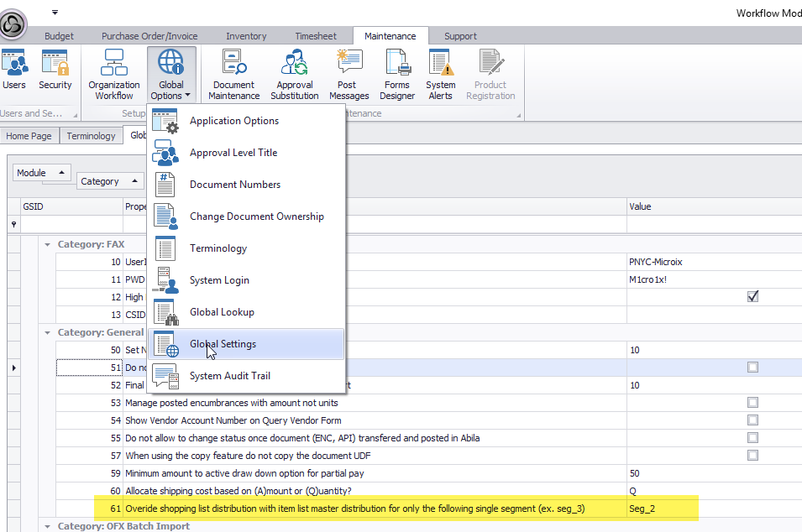Open the Home Page document tab
The width and height of the screenshot is (802, 532).
click(x=29, y=136)
